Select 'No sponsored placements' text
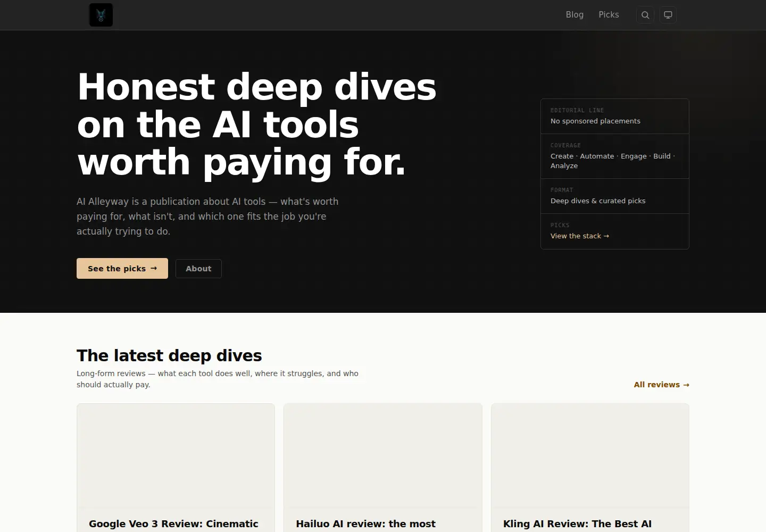Image resolution: width=766 pixels, height=532 pixels. (x=595, y=121)
